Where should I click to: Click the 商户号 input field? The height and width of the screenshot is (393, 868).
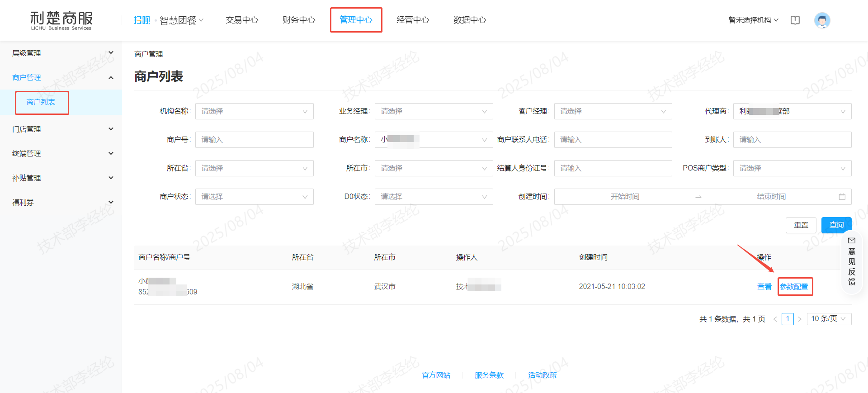tap(254, 140)
